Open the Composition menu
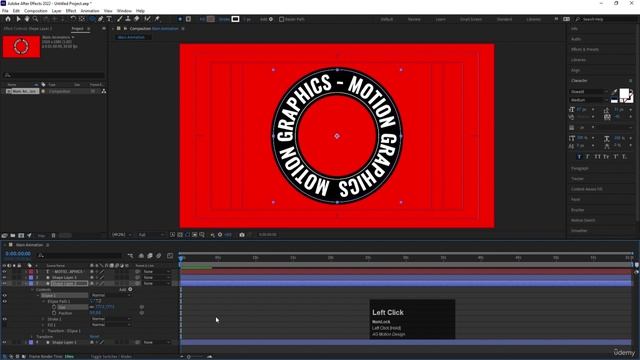This screenshot has width=640, height=360. [36, 11]
